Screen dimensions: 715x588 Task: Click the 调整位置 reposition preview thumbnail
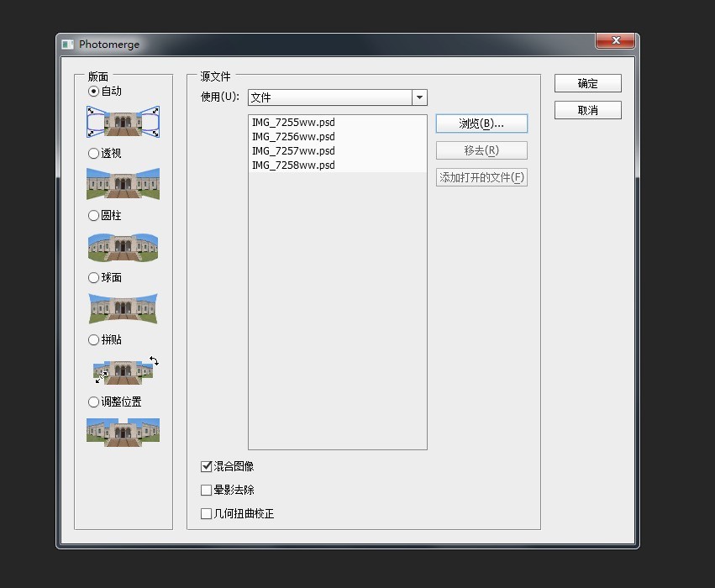[124, 432]
